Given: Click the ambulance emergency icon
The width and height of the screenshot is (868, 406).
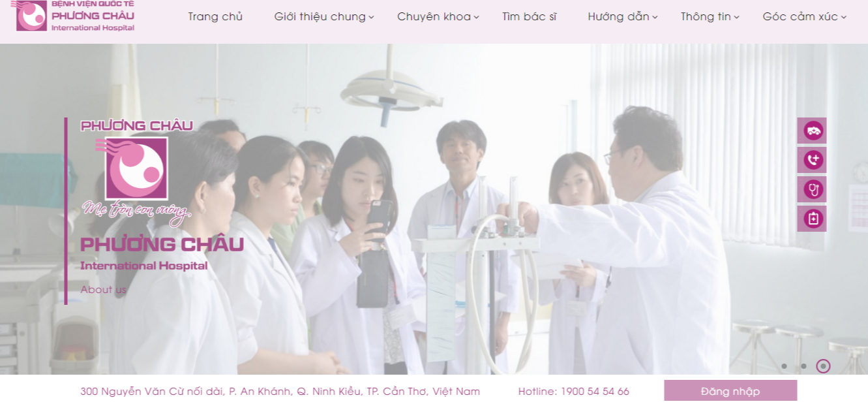Looking at the screenshot, I should pyautogui.click(x=812, y=131).
